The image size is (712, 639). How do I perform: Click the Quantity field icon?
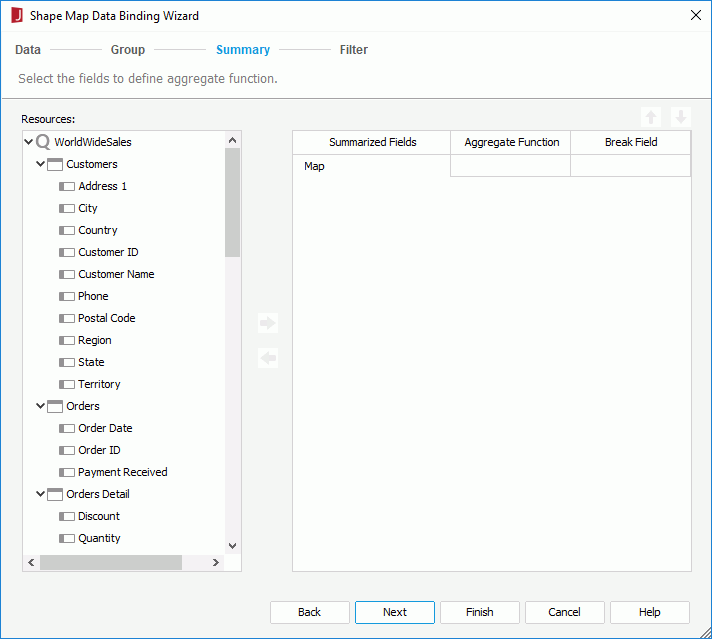pyautogui.click(x=67, y=539)
